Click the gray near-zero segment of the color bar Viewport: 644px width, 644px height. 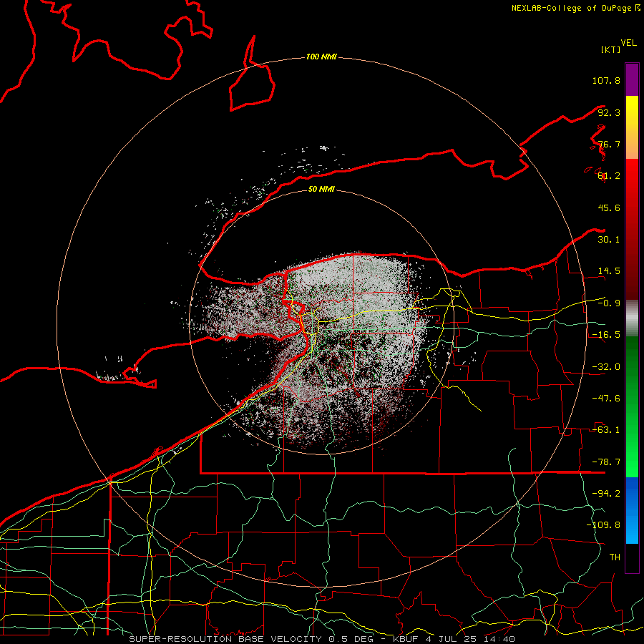click(x=632, y=318)
